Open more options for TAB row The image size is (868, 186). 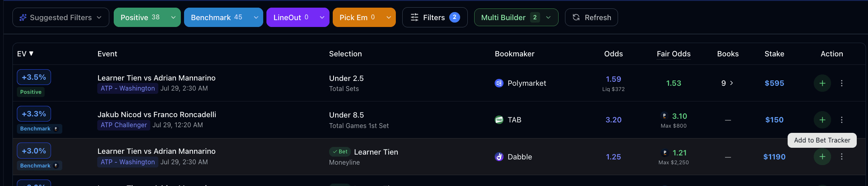tap(841, 120)
